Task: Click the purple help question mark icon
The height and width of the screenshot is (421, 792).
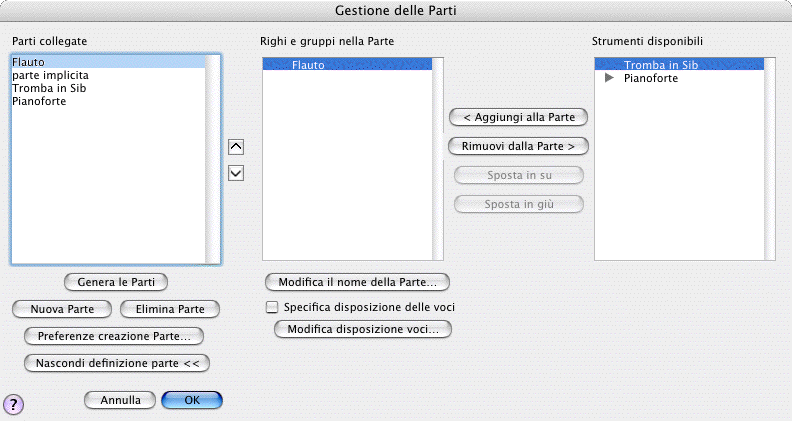Action: tap(14, 403)
